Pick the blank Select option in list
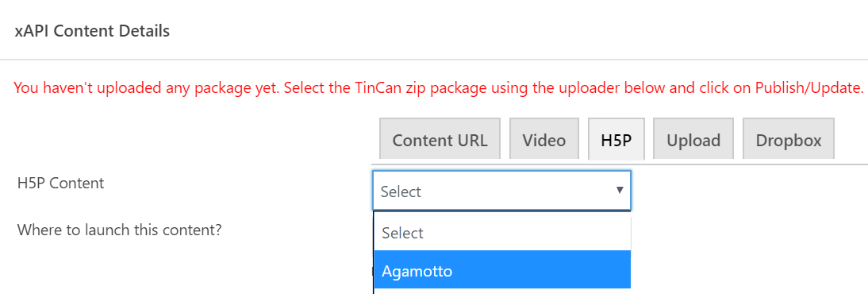This screenshot has height=294, width=868. [x=502, y=232]
